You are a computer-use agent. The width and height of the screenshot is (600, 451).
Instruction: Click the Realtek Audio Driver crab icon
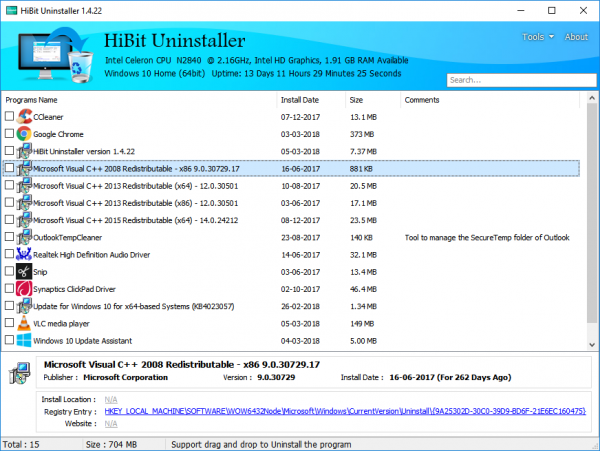coord(24,254)
